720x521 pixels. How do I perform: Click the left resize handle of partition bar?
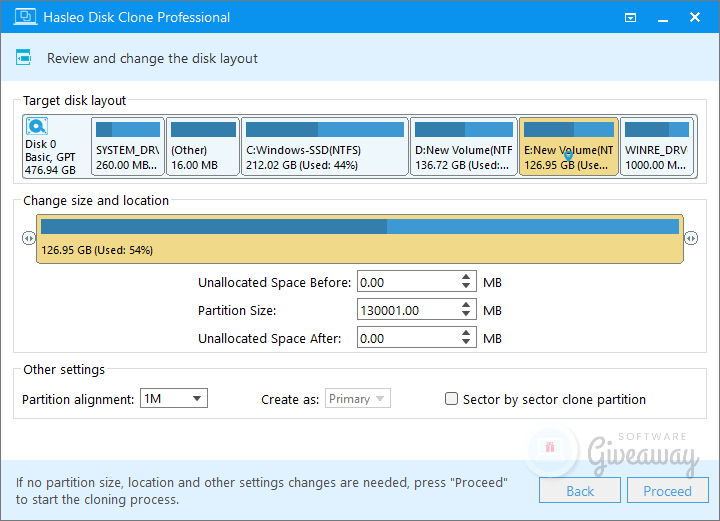pyautogui.click(x=28, y=238)
